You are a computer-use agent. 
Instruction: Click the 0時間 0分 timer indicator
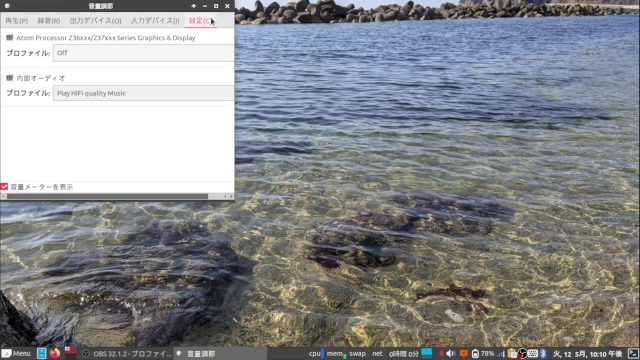(x=404, y=353)
